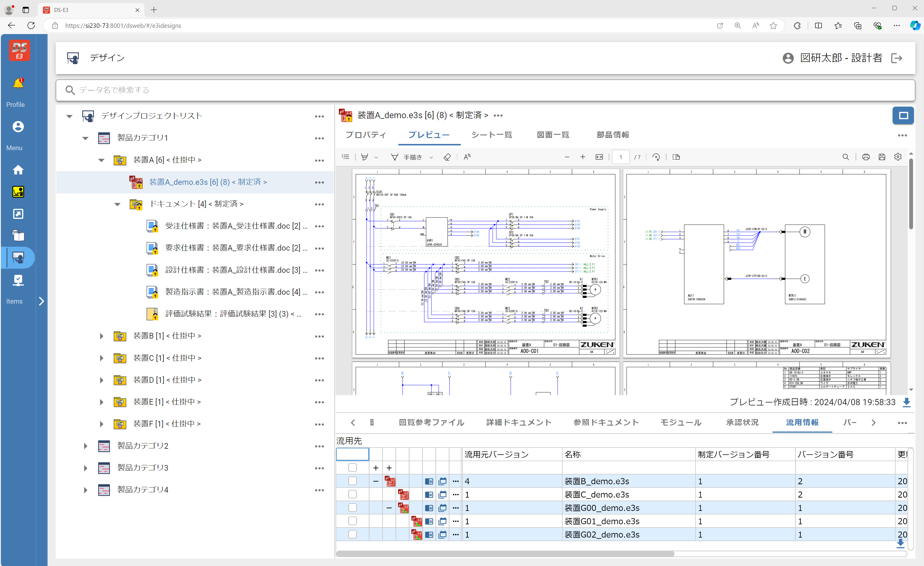Switch to the シート一覧 tab

point(492,135)
